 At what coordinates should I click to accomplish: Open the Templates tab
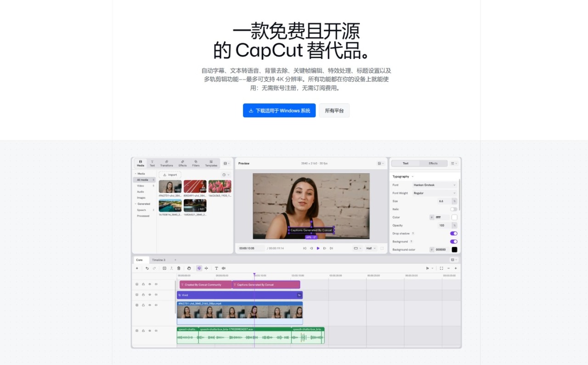pos(211,163)
